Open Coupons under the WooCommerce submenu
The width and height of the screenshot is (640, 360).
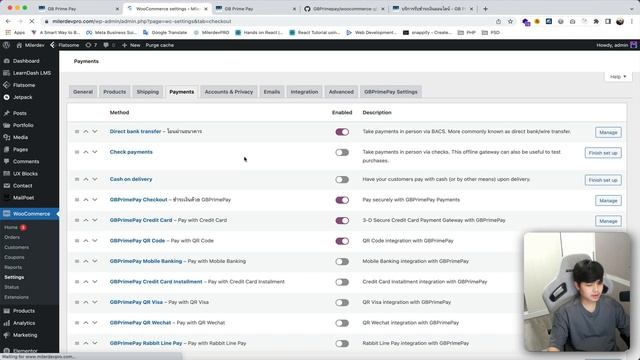click(x=14, y=257)
